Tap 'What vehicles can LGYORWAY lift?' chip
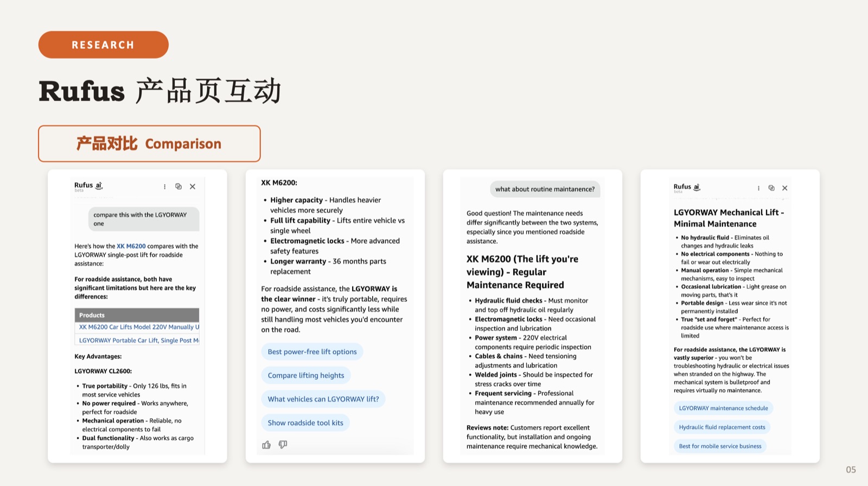868x486 pixels. coord(323,399)
